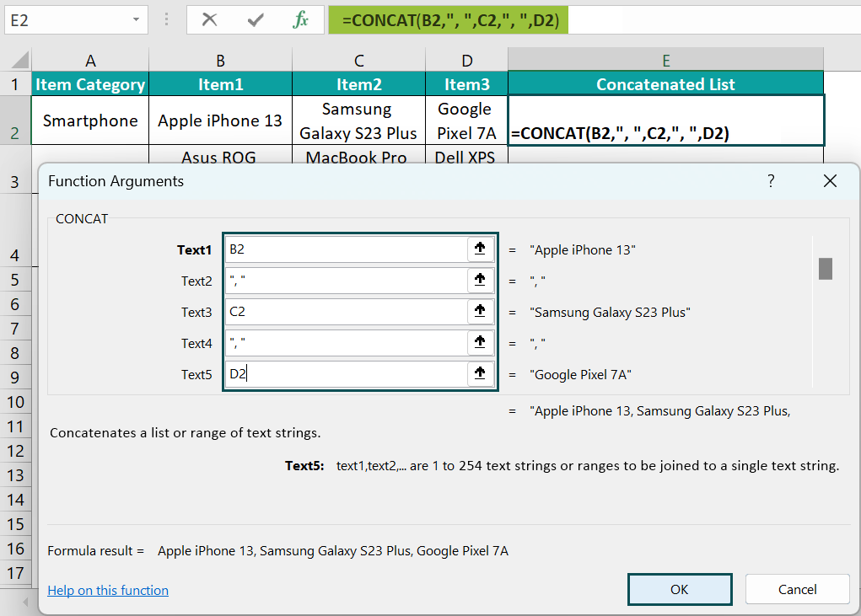Click the arguments list scrollbar thumb
The width and height of the screenshot is (861, 616).
tap(826, 269)
